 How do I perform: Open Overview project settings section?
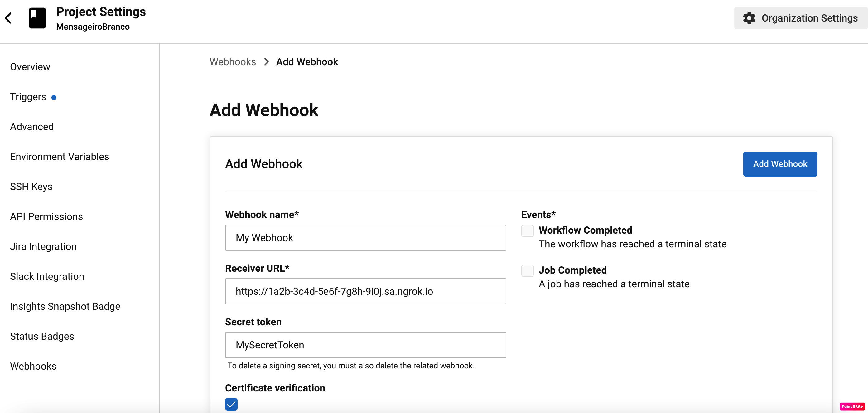click(x=29, y=67)
